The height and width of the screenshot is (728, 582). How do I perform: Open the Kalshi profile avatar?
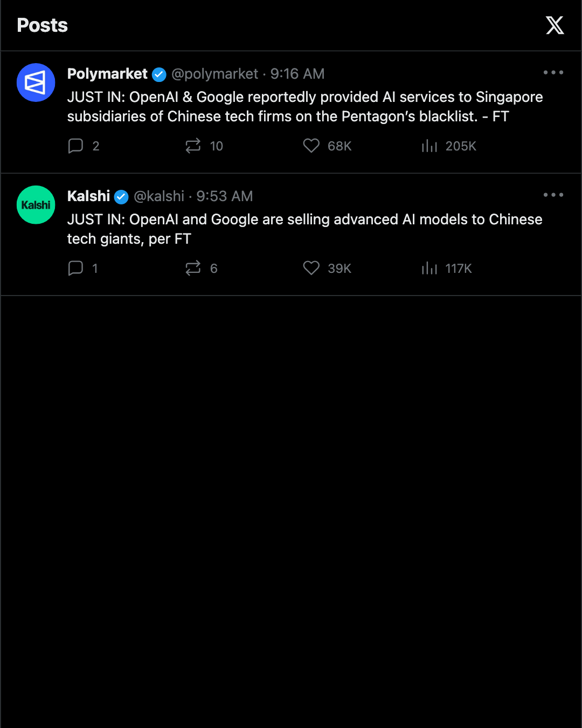click(x=36, y=205)
